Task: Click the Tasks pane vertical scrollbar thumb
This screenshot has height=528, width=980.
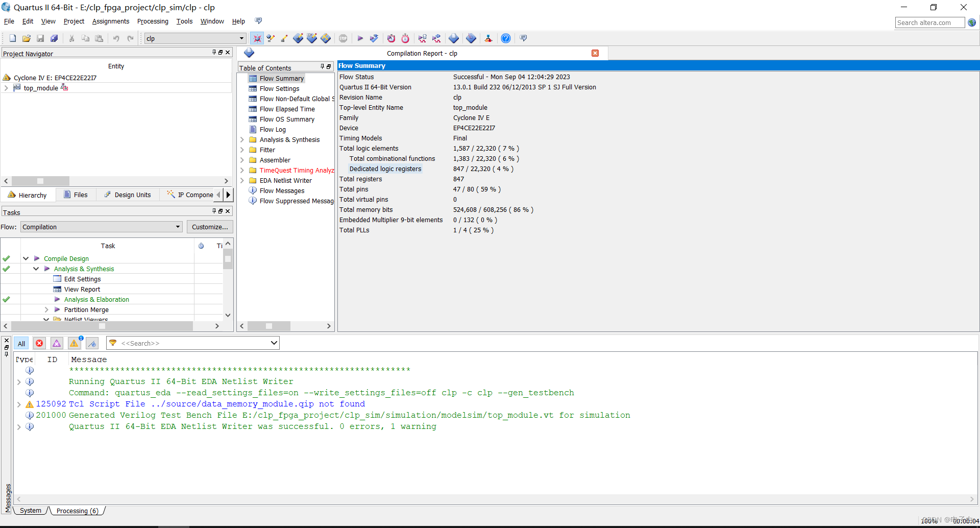Action: pos(228,259)
